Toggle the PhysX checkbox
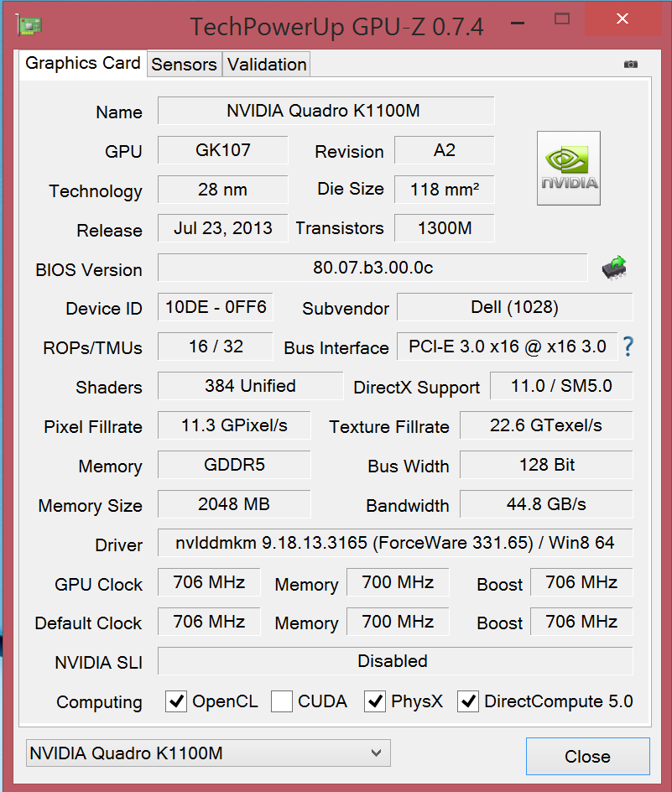 point(375,701)
